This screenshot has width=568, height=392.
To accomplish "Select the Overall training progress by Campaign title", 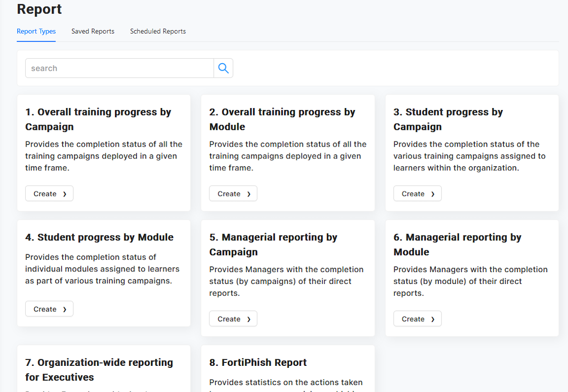I will tap(98, 119).
